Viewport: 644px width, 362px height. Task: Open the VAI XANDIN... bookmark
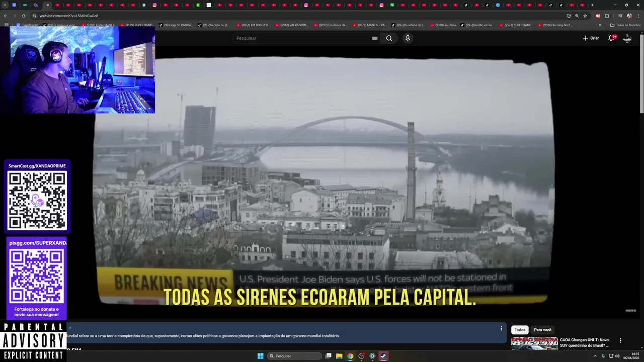pyautogui.click(x=292, y=25)
